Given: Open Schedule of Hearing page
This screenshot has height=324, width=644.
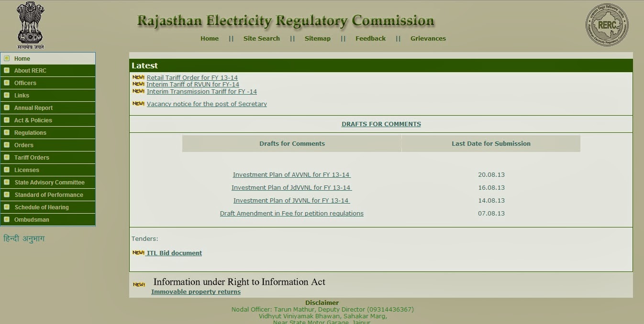Looking at the screenshot, I should 48,207.
